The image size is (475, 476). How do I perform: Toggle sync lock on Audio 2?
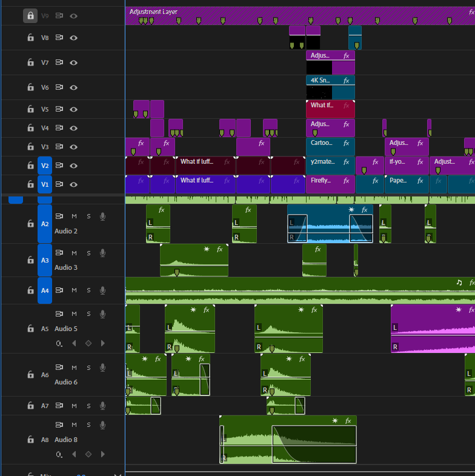point(59,216)
